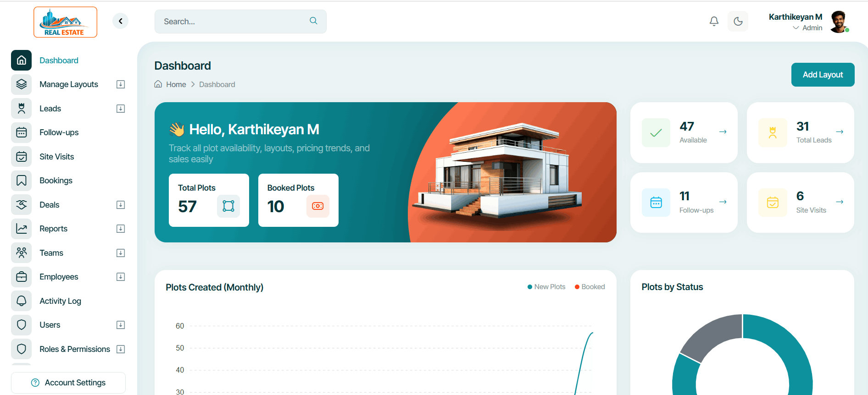
Task: Click the Follow-ups calendar icon in sidebar
Action: tap(22, 132)
